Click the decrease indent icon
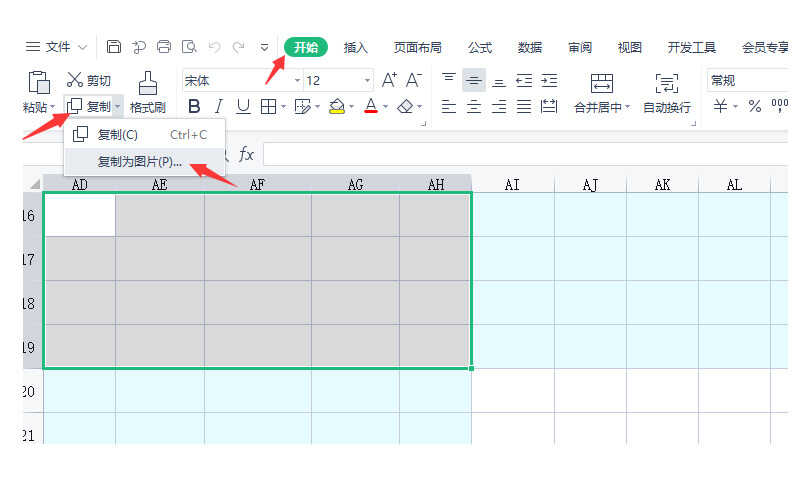This screenshot has width=806, height=479. pyautogui.click(x=524, y=80)
